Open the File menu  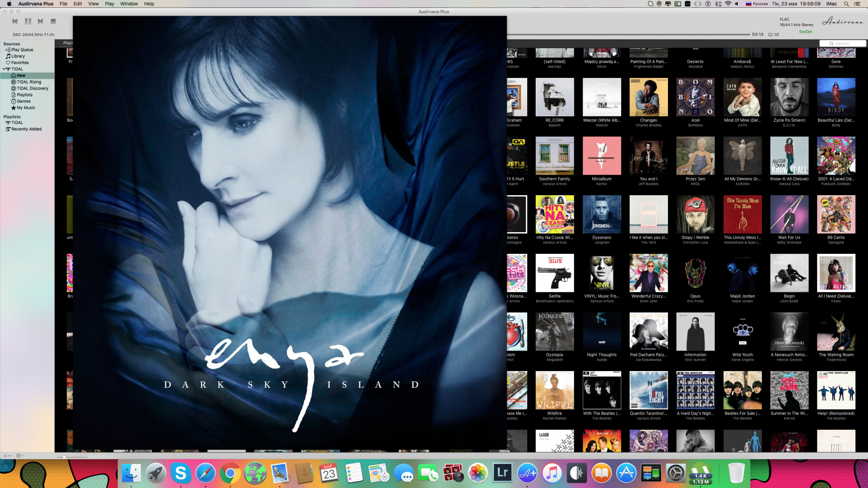point(63,4)
